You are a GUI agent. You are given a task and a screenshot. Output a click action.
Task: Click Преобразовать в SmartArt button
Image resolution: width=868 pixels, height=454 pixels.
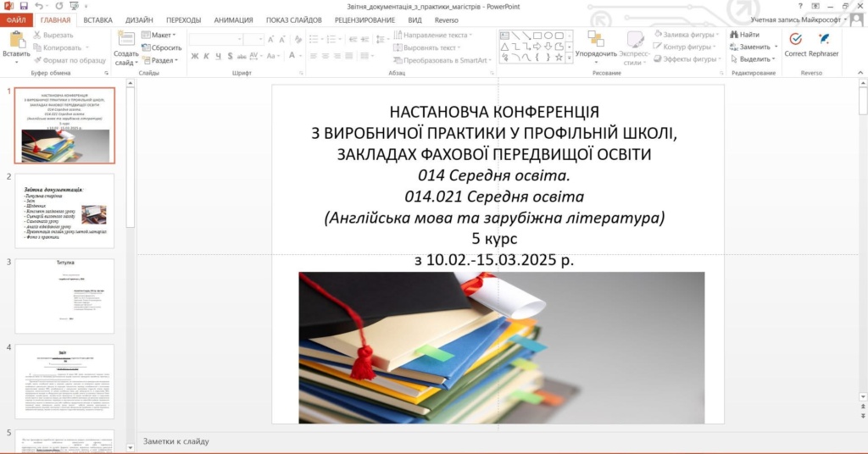(x=442, y=60)
